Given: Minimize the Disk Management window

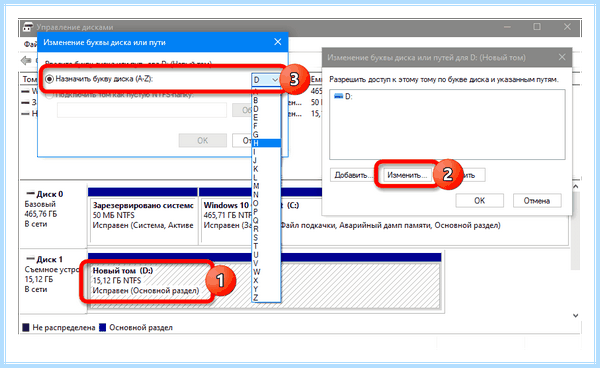Looking at the screenshot, I should tap(507, 27).
